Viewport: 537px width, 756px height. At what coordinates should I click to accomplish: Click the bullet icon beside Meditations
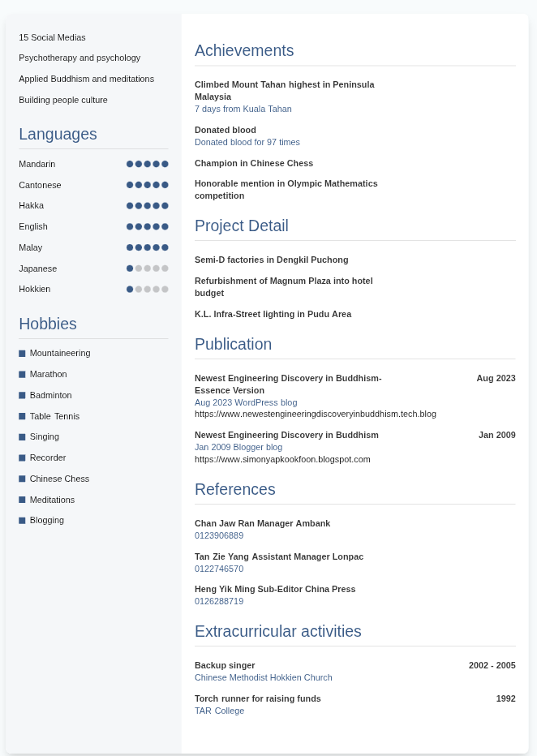[22, 500]
